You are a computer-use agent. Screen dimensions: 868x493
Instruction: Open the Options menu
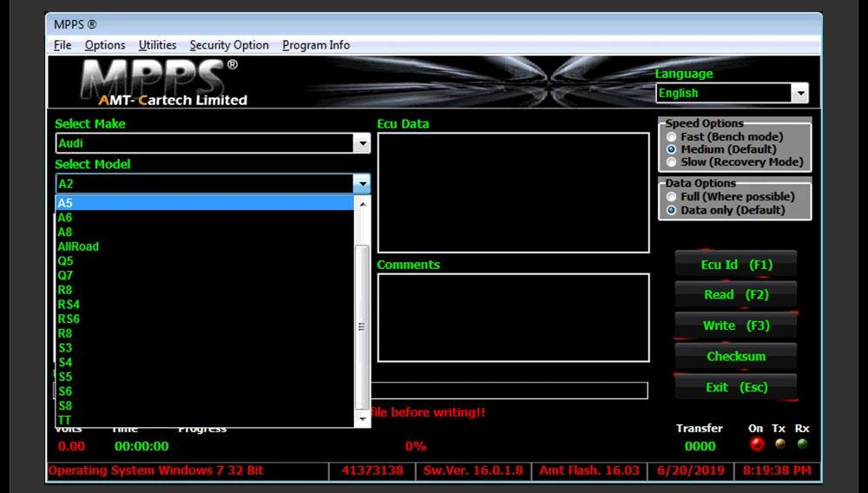(x=105, y=45)
